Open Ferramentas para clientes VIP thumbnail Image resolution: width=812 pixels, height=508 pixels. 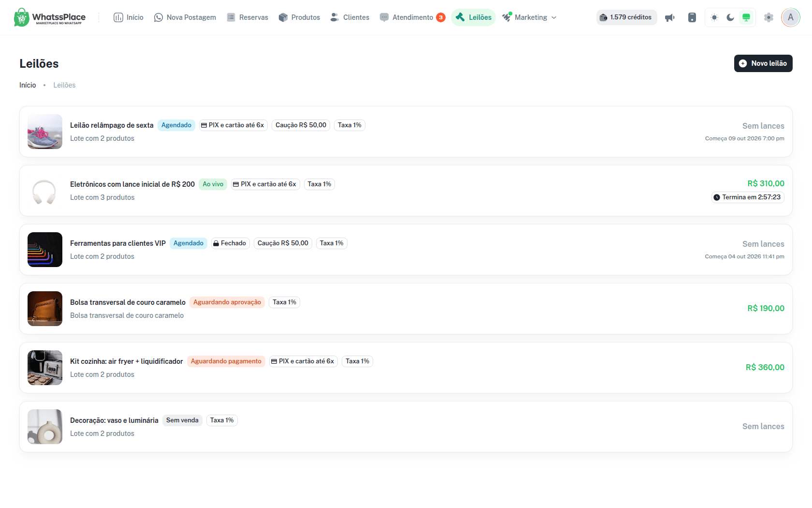(x=45, y=250)
